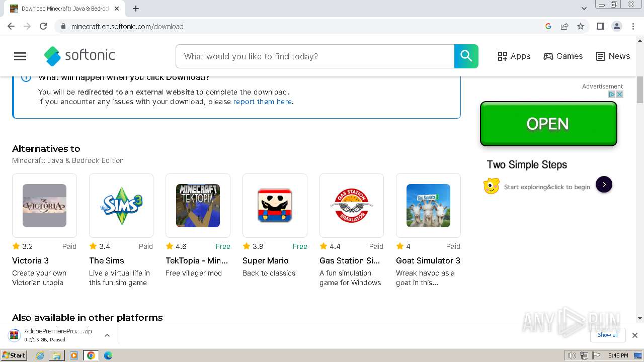The image size is (644, 362).
Task: Click the 'Victoria 3' title link
Action: pos(30,260)
